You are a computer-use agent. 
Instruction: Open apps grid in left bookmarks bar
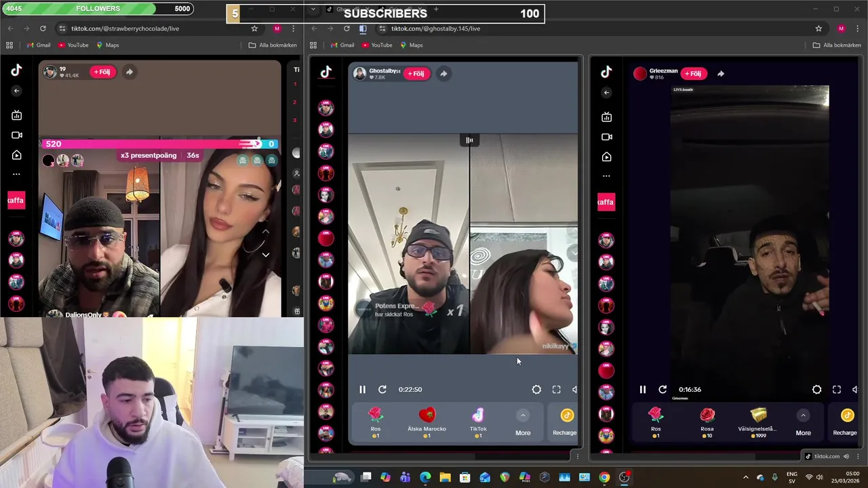point(9,45)
